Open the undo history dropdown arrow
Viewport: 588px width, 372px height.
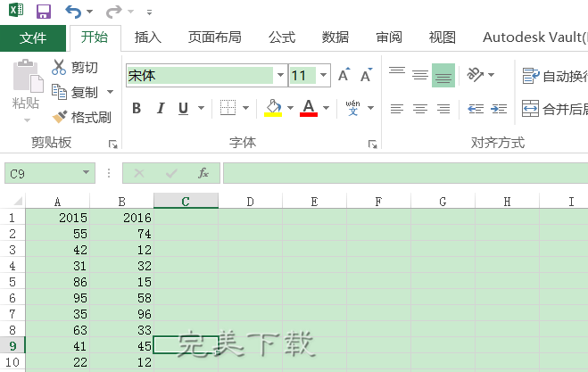89,12
